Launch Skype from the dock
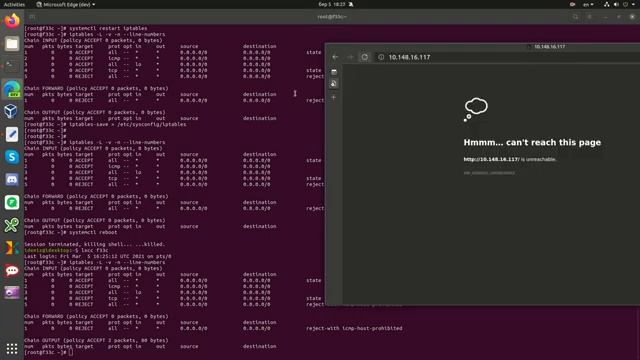This screenshot has height=360, width=640. coord(12,157)
